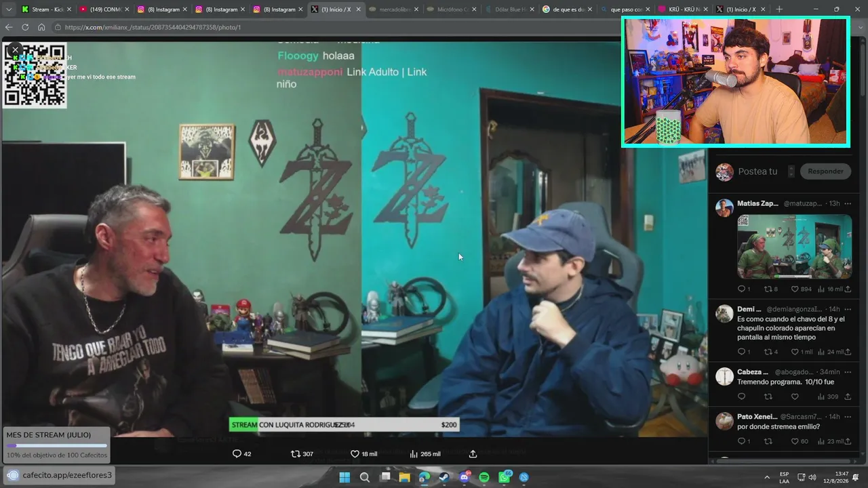Reply to Pato Xenei's comment
Viewport: 868px width, 488px height.
(x=744, y=441)
